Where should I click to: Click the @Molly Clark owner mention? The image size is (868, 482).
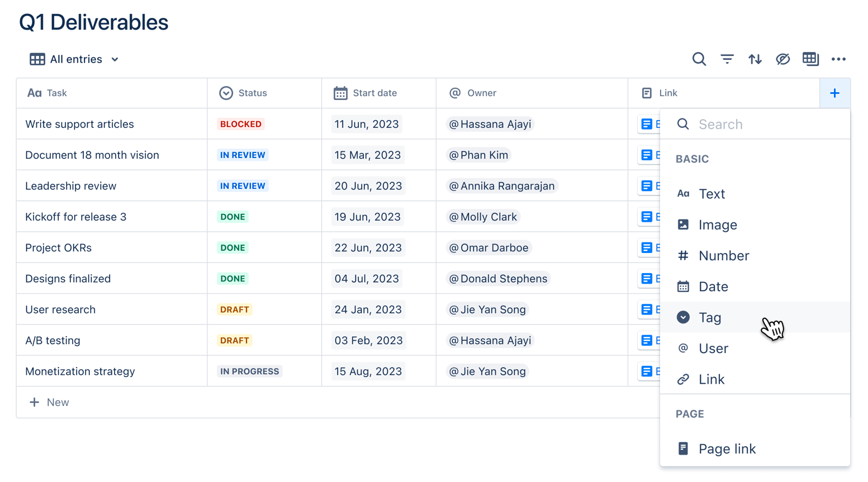(x=483, y=217)
